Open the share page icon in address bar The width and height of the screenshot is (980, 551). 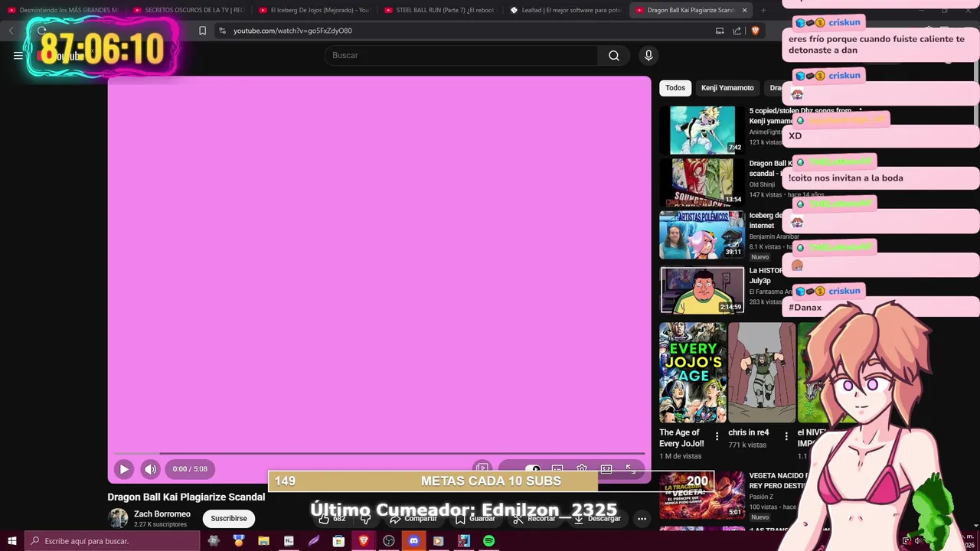pos(737,31)
